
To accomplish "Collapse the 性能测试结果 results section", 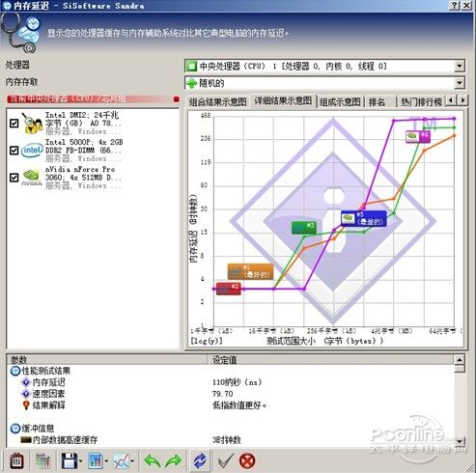I will pyautogui.click(x=14, y=371).
